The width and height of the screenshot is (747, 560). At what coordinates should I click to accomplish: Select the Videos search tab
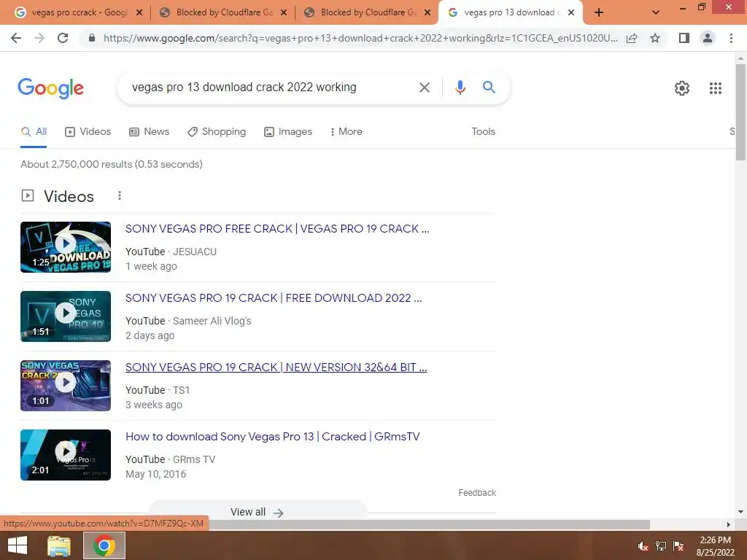coord(88,132)
